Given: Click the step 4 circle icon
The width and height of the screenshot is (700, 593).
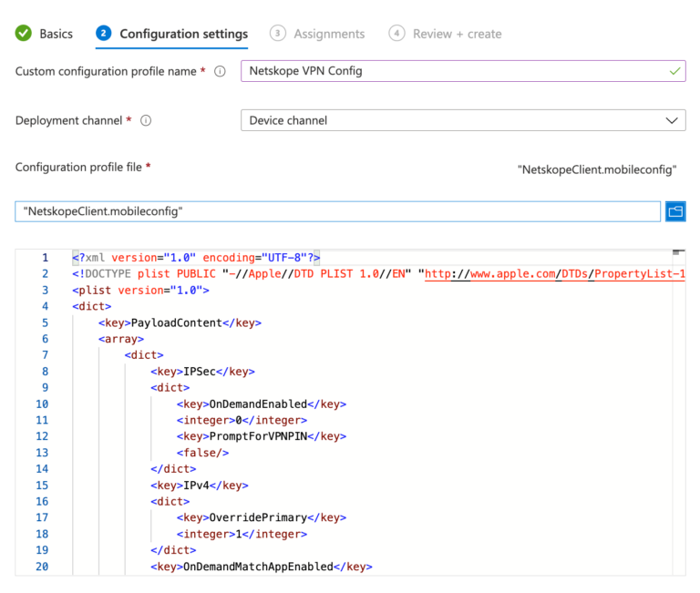Looking at the screenshot, I should pos(396,34).
